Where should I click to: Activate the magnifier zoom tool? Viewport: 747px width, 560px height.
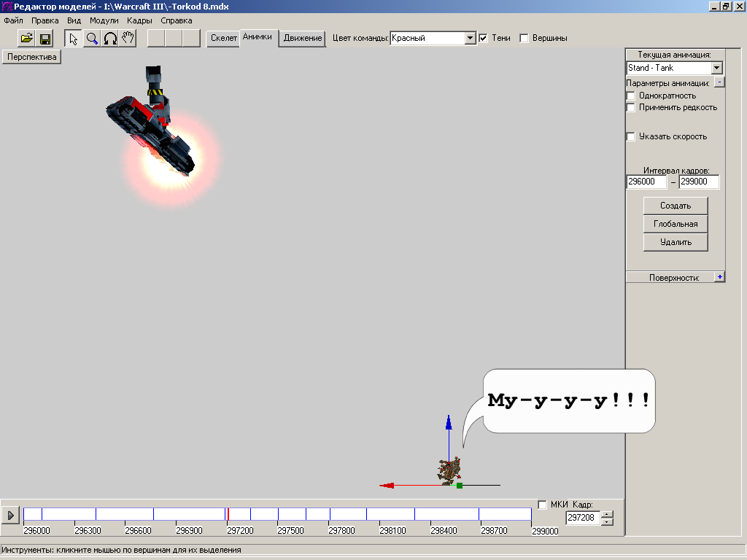tap(92, 38)
